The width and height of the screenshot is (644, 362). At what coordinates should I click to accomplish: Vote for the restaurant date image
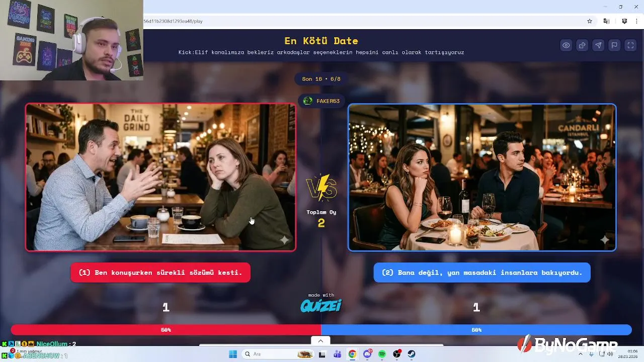pyautogui.click(x=482, y=177)
